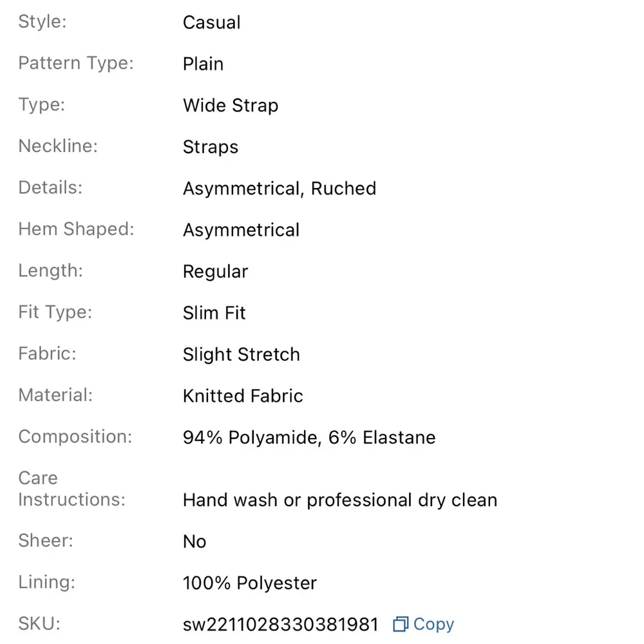Select the Regular length value
644x644 pixels.
[x=215, y=272]
